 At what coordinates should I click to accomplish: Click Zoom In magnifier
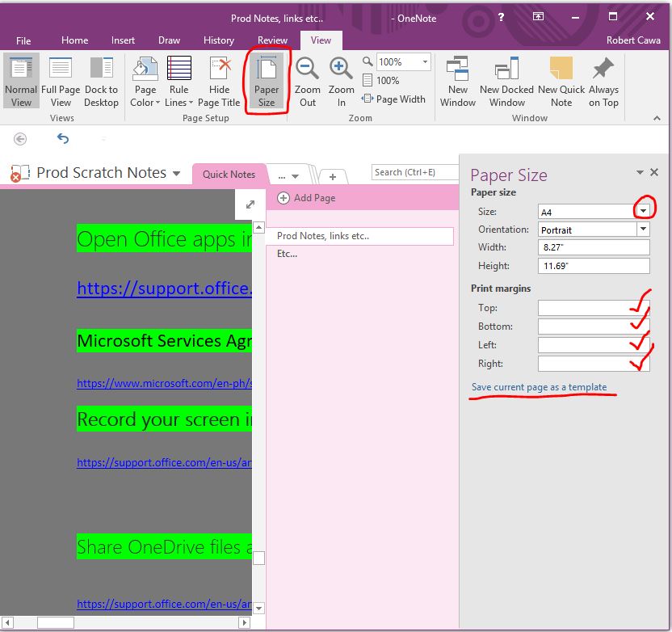[x=341, y=81]
